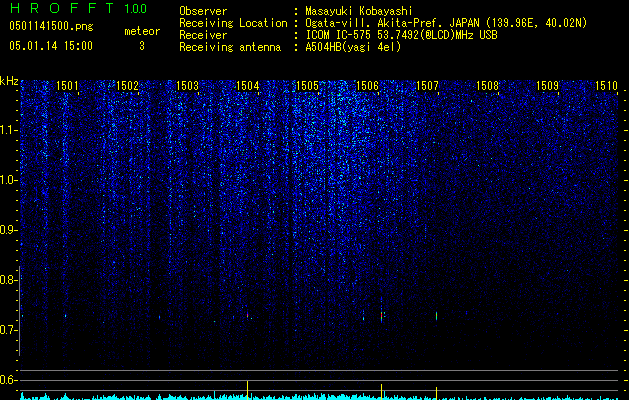Click the 1506 time axis label
The width and height of the screenshot is (629, 400).
click(x=367, y=86)
